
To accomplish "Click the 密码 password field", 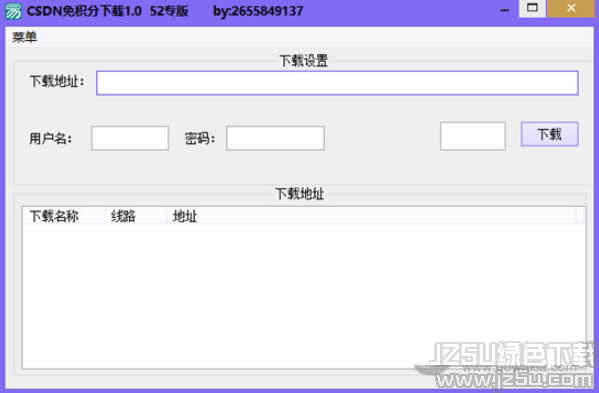I will click(275, 138).
